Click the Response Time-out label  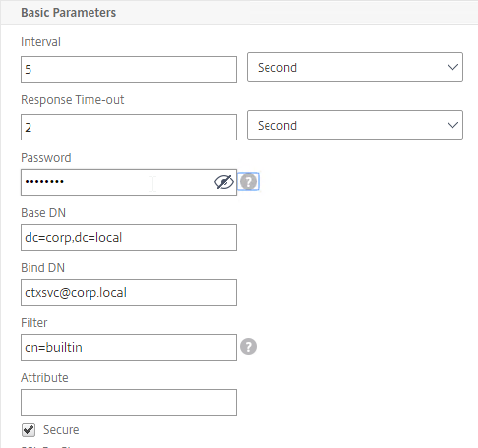pyautogui.click(x=73, y=100)
